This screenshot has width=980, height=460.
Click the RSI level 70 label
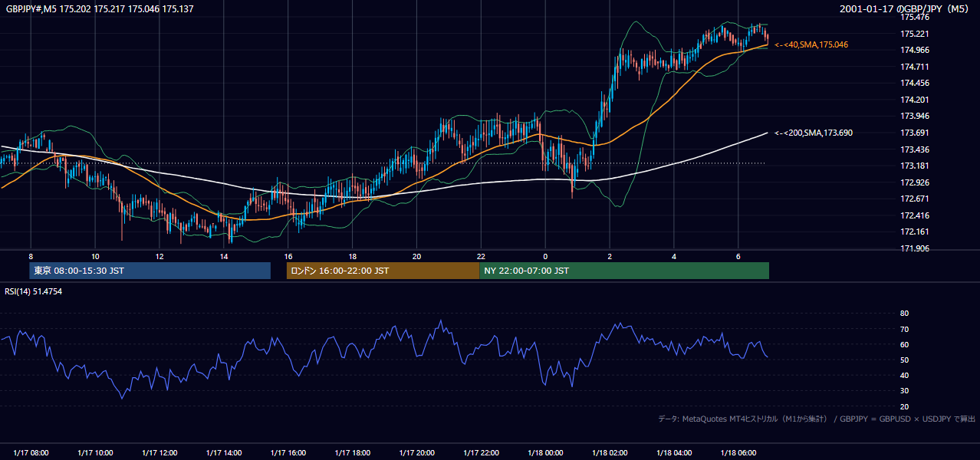pyautogui.click(x=904, y=329)
